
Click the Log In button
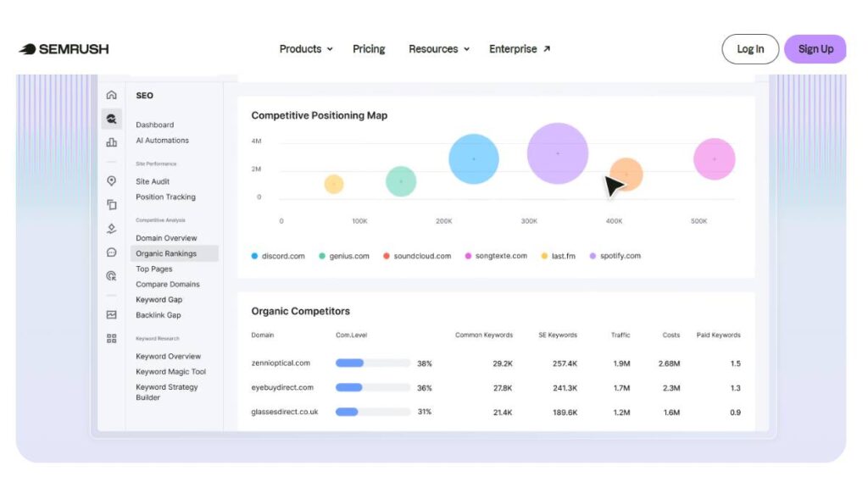[x=750, y=49]
